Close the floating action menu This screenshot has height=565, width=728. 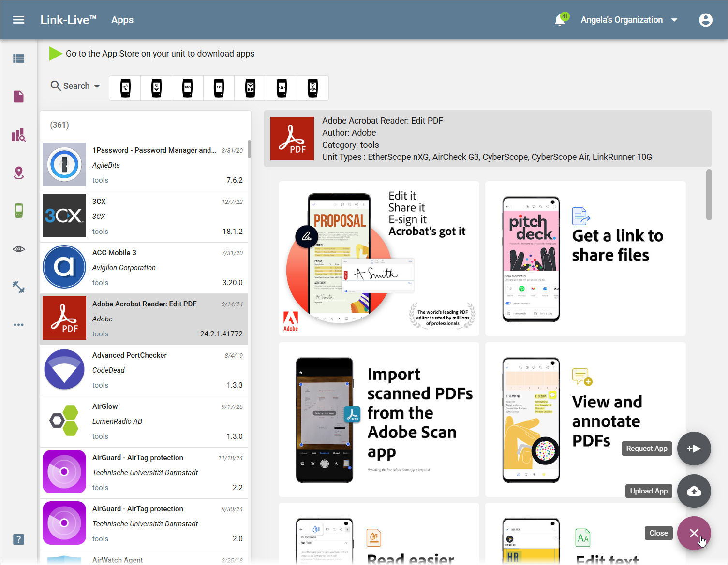tap(694, 533)
